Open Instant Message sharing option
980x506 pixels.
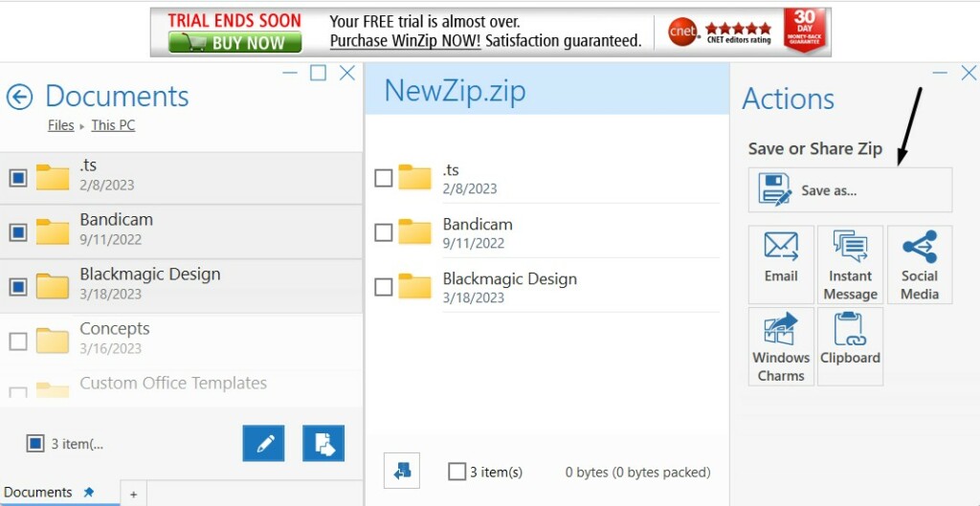pos(850,264)
